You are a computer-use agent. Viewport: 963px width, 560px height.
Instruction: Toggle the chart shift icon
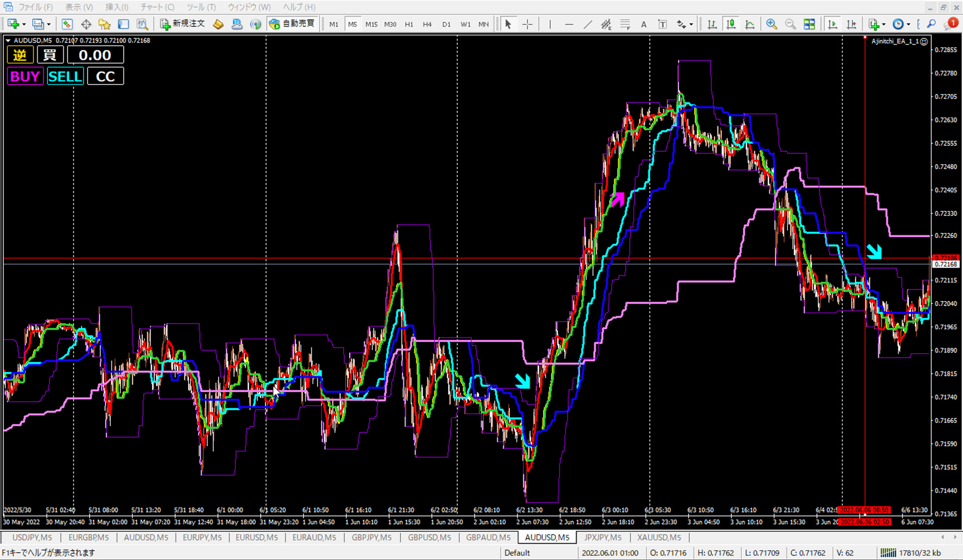click(x=851, y=24)
